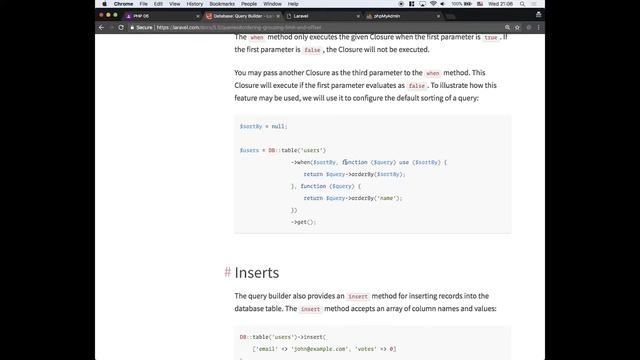This screenshot has width=640, height=360.
Task: Focus the laravel.com address bar URL
Action: (239, 27)
